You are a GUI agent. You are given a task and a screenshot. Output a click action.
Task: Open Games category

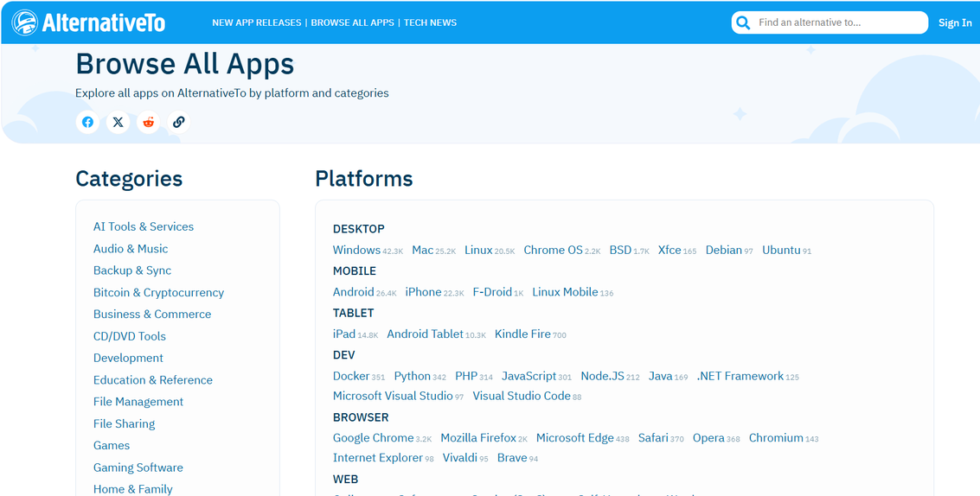[x=112, y=445]
